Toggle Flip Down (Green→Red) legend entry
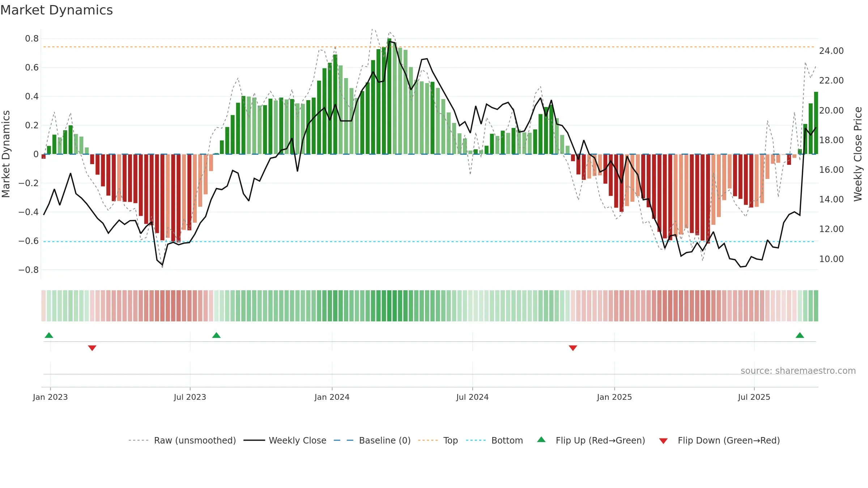 [719, 440]
